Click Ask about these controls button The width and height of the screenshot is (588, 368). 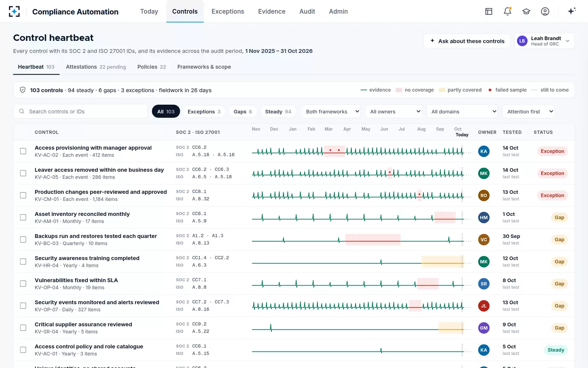point(467,41)
